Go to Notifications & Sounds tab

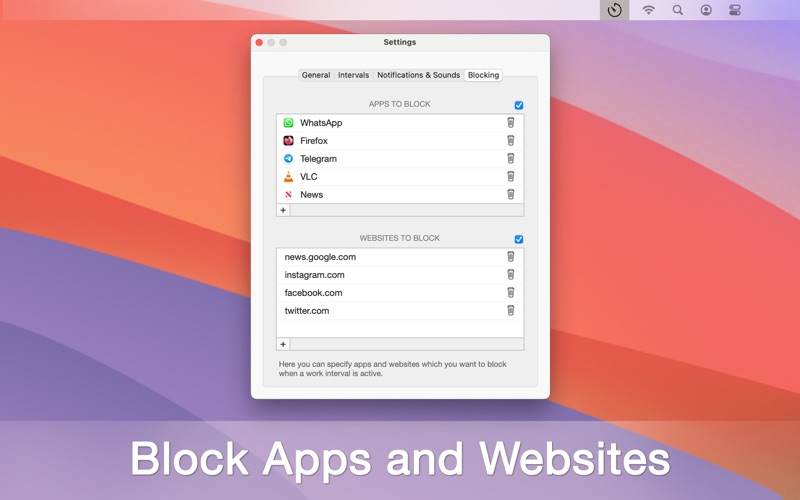tap(418, 75)
